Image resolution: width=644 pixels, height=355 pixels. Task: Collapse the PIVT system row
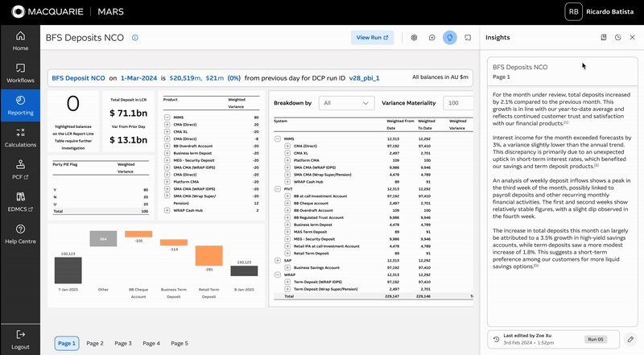coord(278,189)
